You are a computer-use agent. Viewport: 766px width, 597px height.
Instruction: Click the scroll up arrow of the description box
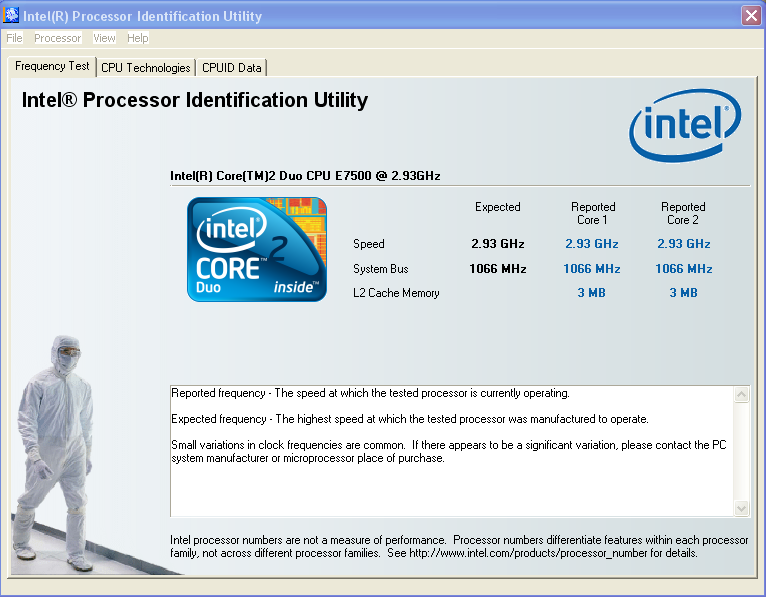coord(741,394)
